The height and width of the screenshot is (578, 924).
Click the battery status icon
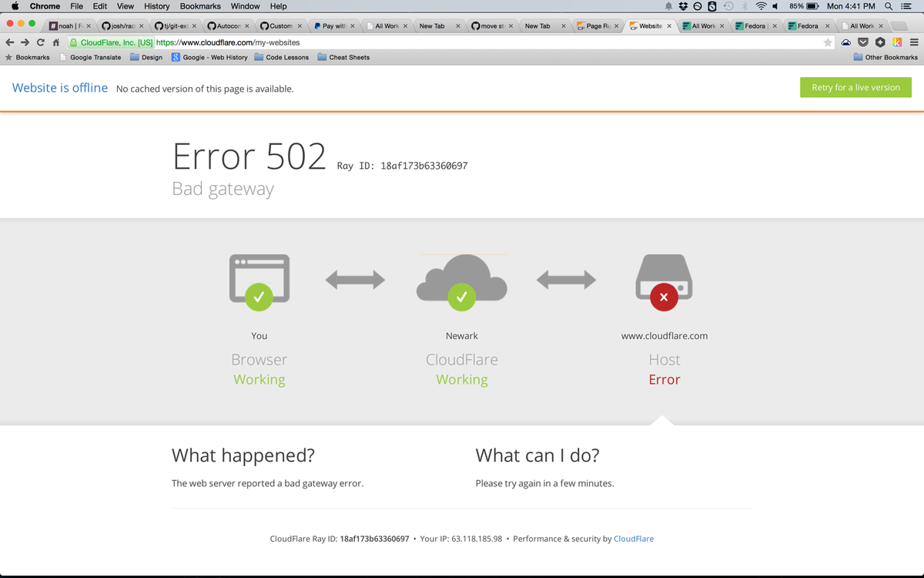(x=812, y=6)
